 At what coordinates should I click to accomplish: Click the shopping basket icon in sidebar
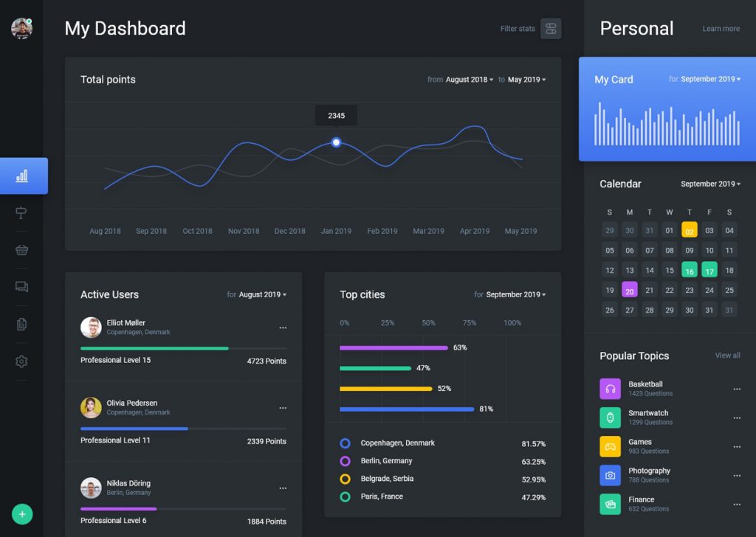point(21,249)
